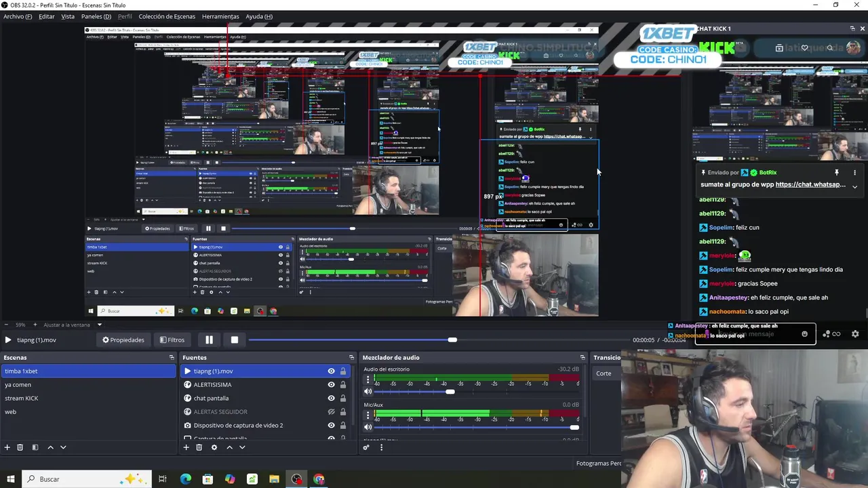Move selected source up in Fuentes
Viewport: 868px width, 488px height.
(229, 447)
